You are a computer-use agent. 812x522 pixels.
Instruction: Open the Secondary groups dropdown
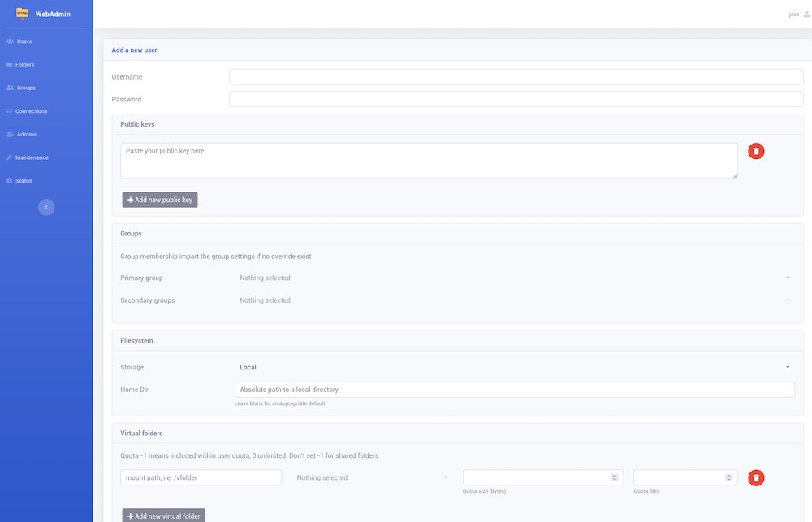pyautogui.click(x=512, y=300)
